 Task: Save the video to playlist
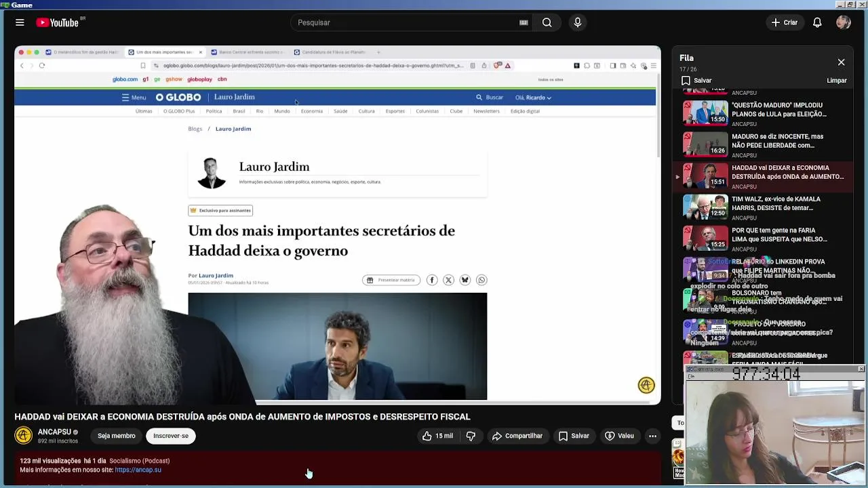coord(574,436)
